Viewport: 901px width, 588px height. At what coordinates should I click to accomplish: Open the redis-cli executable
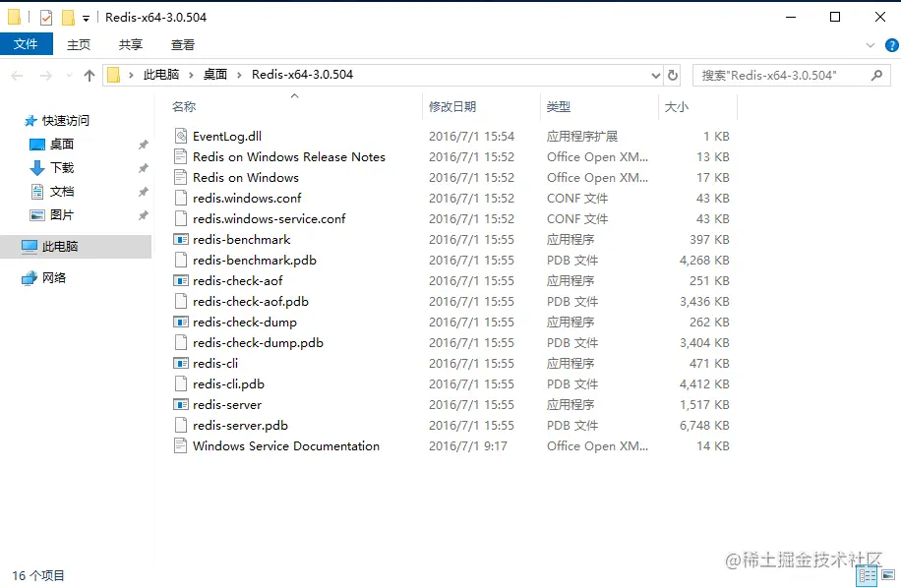(x=214, y=363)
